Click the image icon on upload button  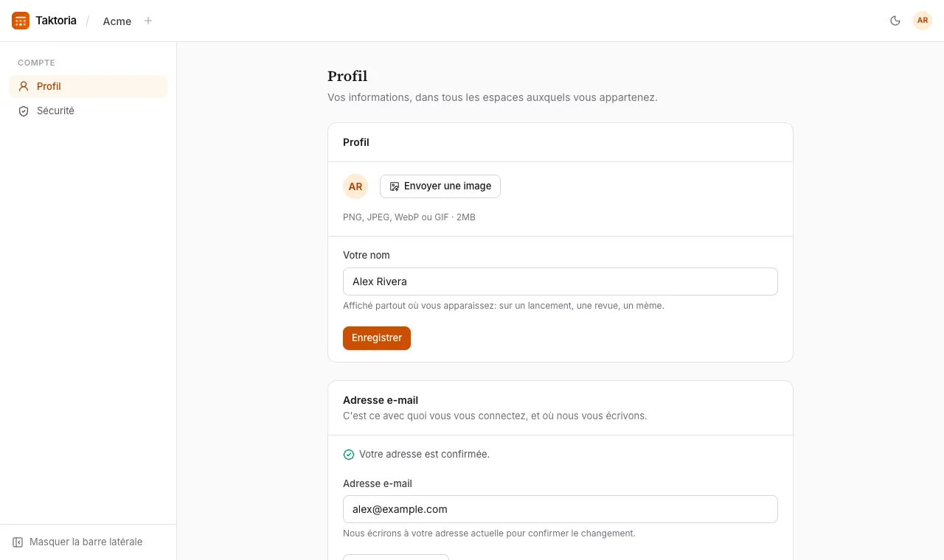pos(395,186)
